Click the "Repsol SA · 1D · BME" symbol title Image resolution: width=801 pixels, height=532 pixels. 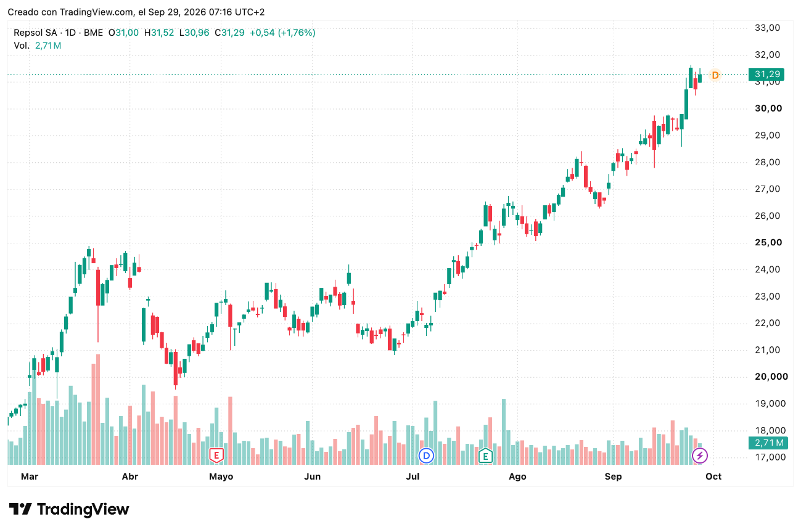(x=59, y=33)
